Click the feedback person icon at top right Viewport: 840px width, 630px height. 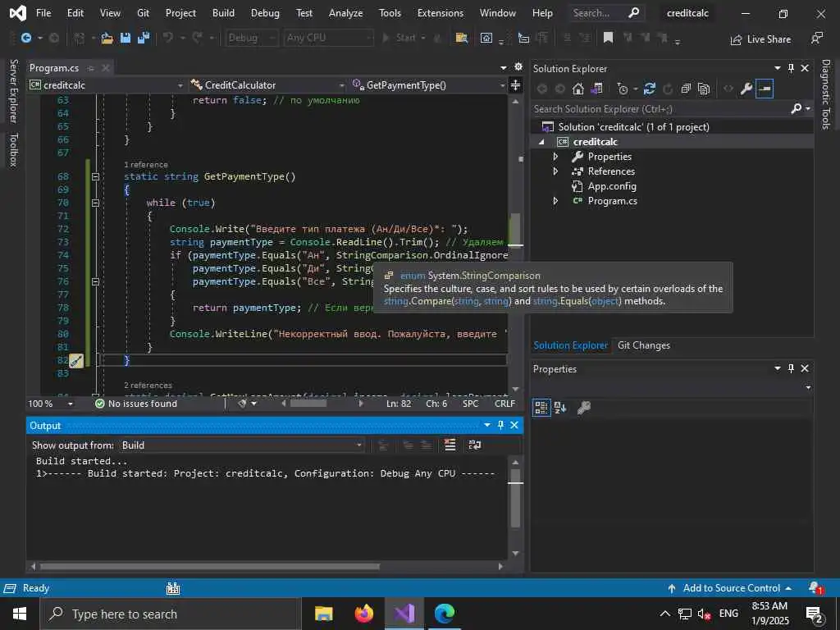[817, 38]
